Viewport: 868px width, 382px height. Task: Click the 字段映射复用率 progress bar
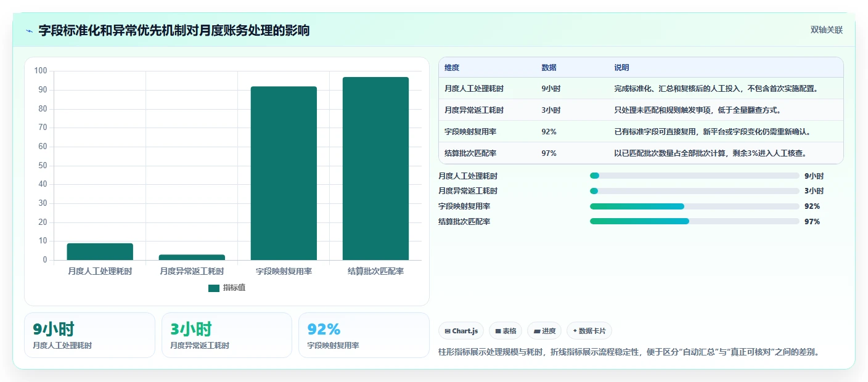point(695,206)
